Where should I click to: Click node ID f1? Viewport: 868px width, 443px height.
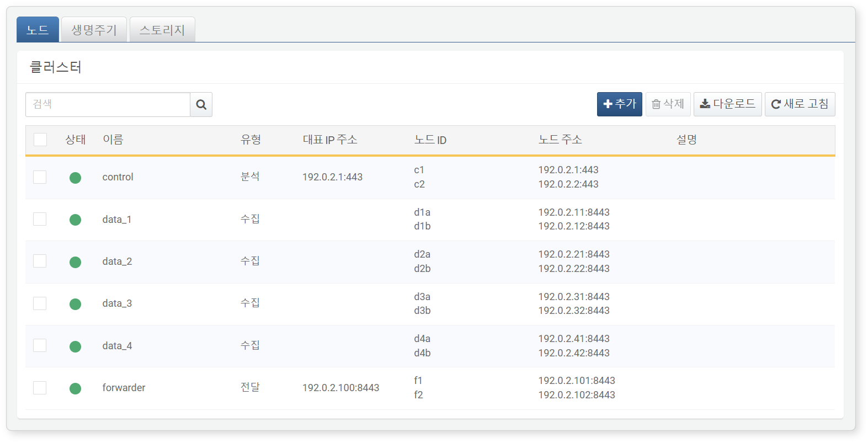coord(418,381)
